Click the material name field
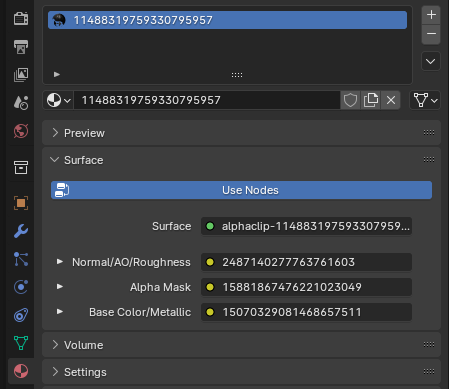449x389 pixels. point(207,100)
